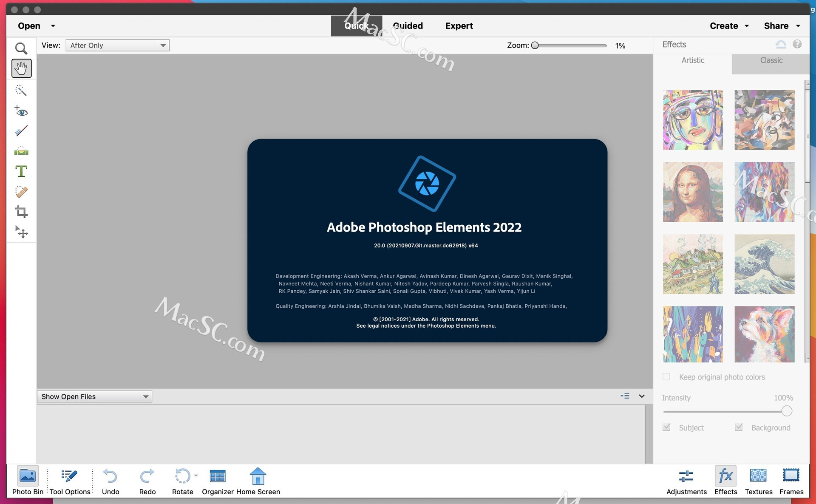The height and width of the screenshot is (504, 816).
Task: Click the Undo button
Action: coord(110,481)
